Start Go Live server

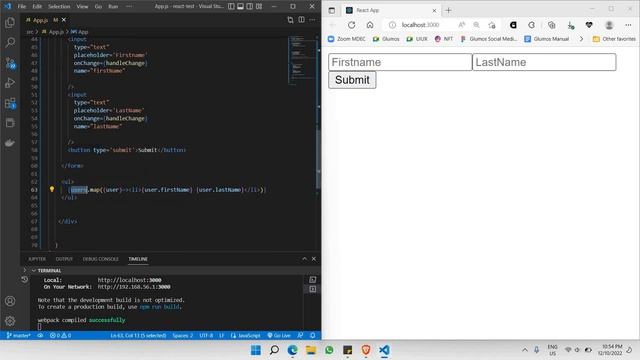(x=279, y=336)
